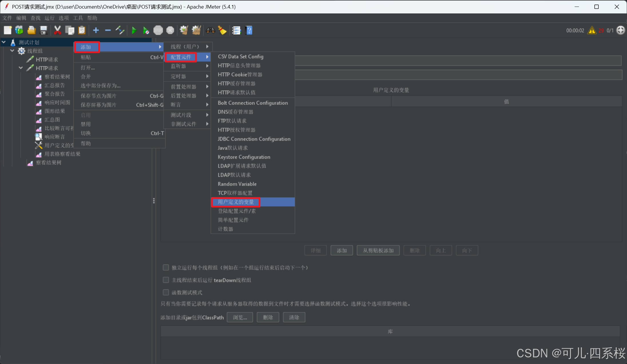The width and height of the screenshot is (627, 364).
Task: Toggle 主线程结束后运行 tearDown线程组 checkbox
Action: pos(166,280)
